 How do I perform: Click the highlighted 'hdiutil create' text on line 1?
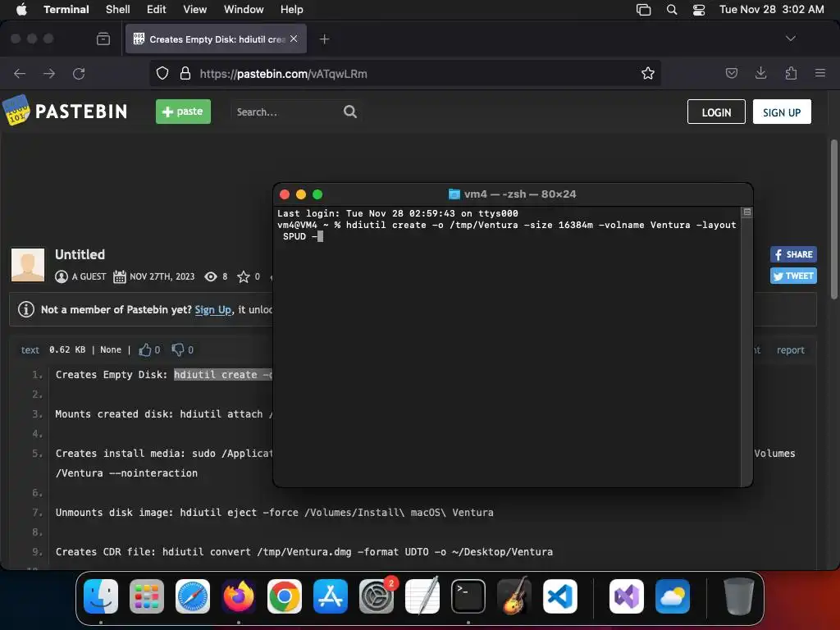click(x=223, y=374)
